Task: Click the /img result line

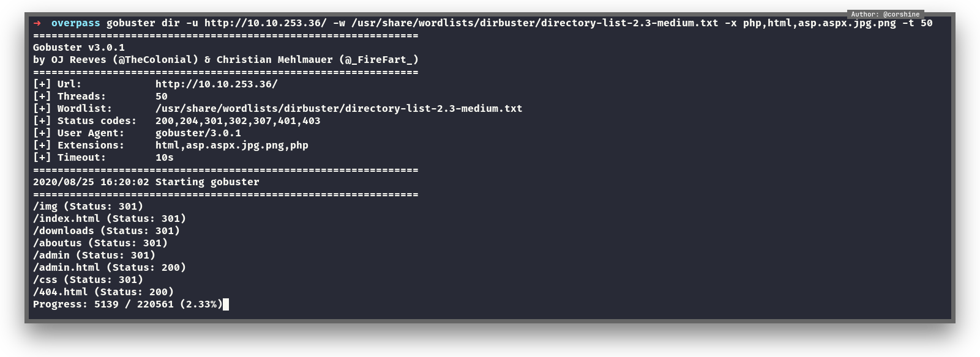Action: coord(88,207)
